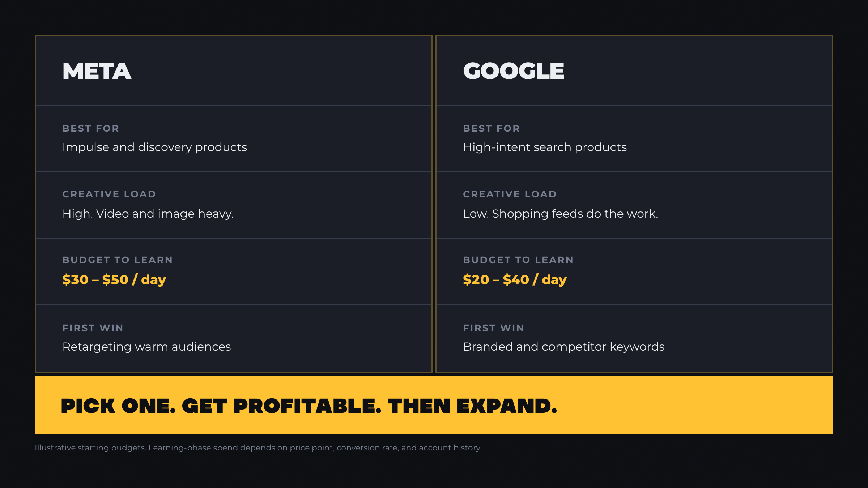The width and height of the screenshot is (868, 488).
Task: Click the Meta BUDGET TO LEARN label
Action: 118,260
